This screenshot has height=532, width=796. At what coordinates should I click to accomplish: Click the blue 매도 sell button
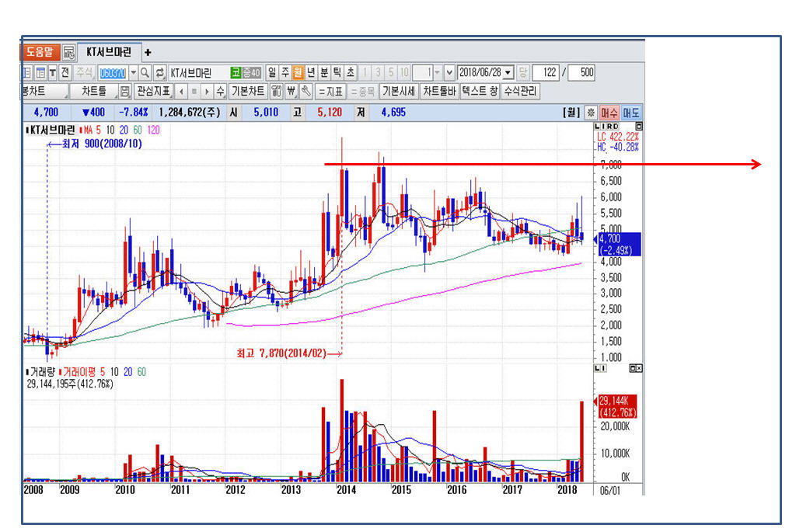(631, 113)
